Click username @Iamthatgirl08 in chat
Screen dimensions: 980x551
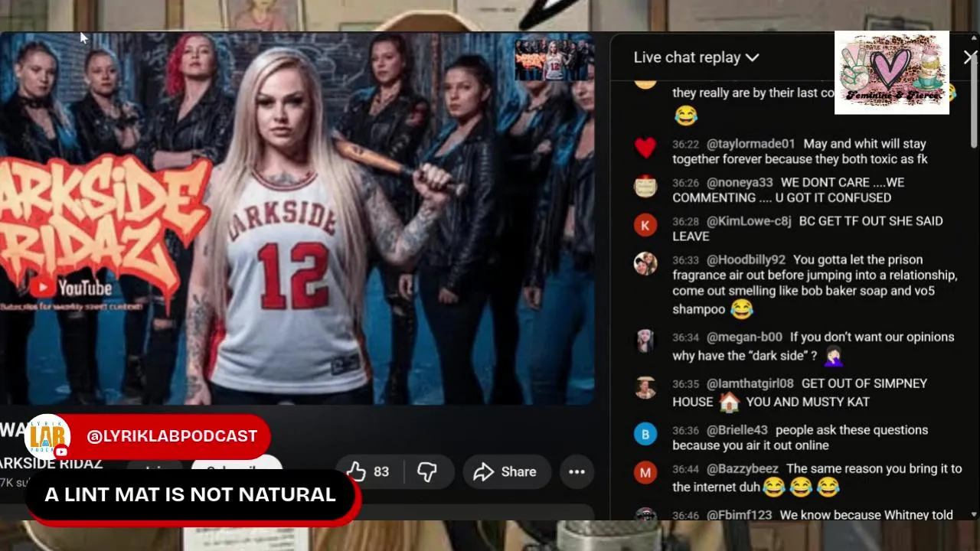750,383
